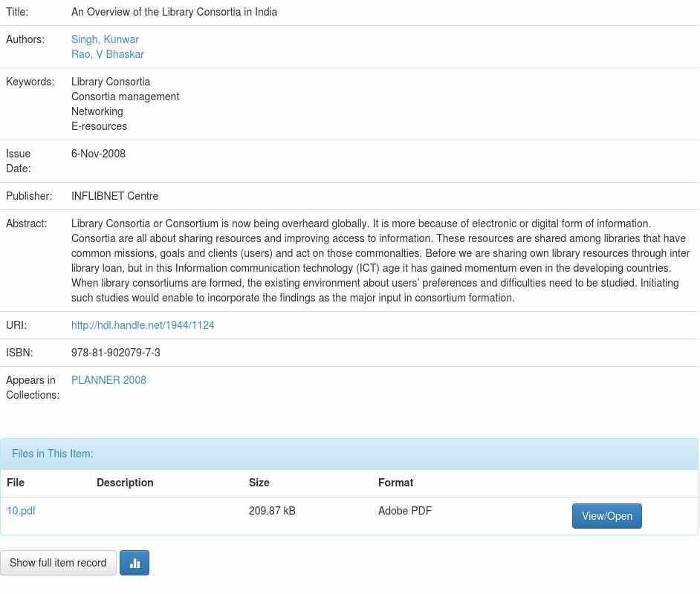This screenshot has width=700, height=594.
Task: Click the ISBN number 978-81-902079-7-3
Action: click(x=116, y=353)
